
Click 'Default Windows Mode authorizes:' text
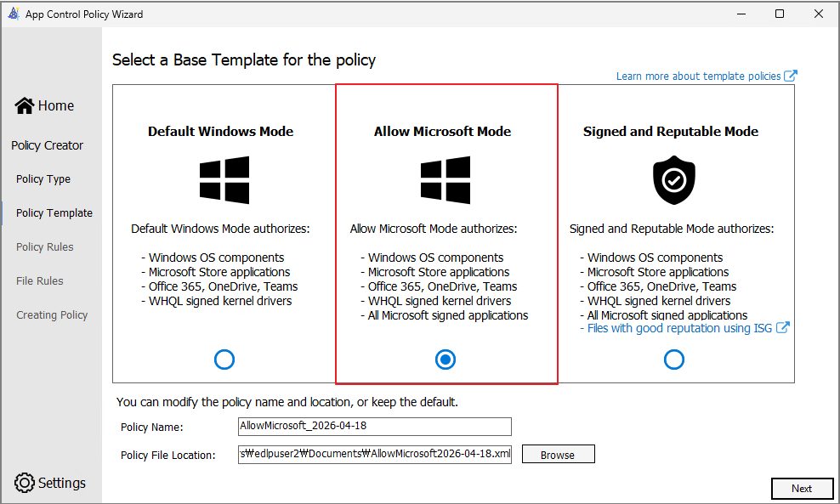(220, 229)
